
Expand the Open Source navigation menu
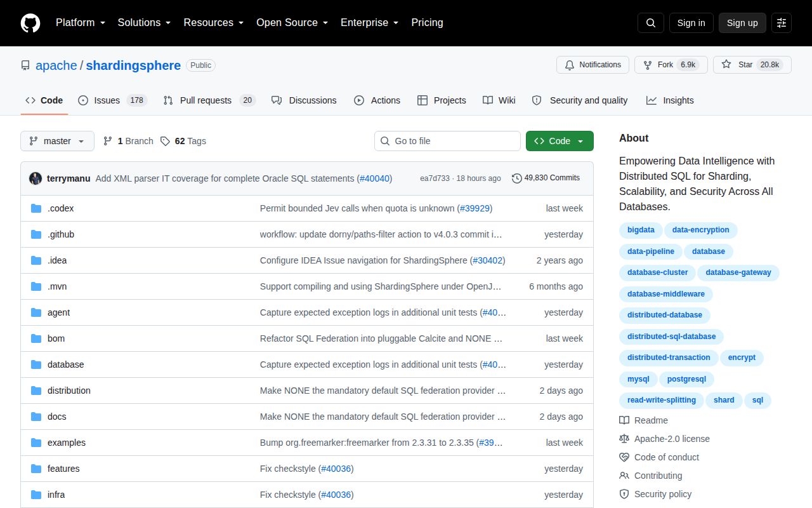pos(292,23)
